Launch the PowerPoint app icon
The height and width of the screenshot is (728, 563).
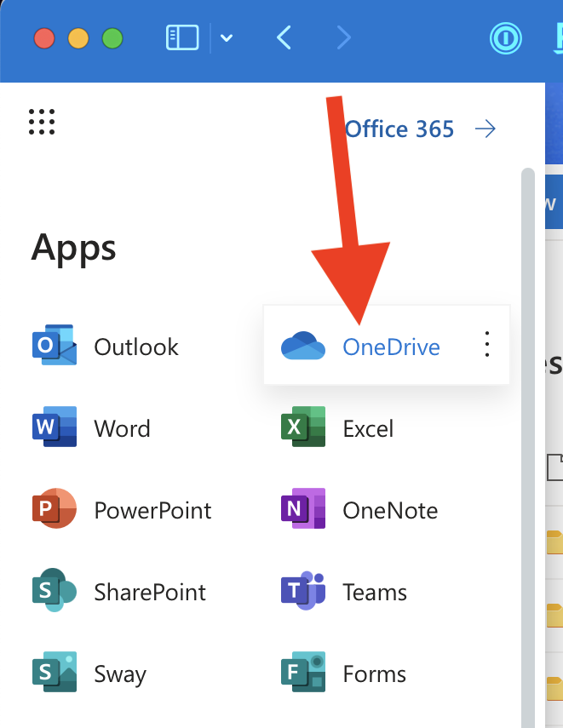pos(55,508)
